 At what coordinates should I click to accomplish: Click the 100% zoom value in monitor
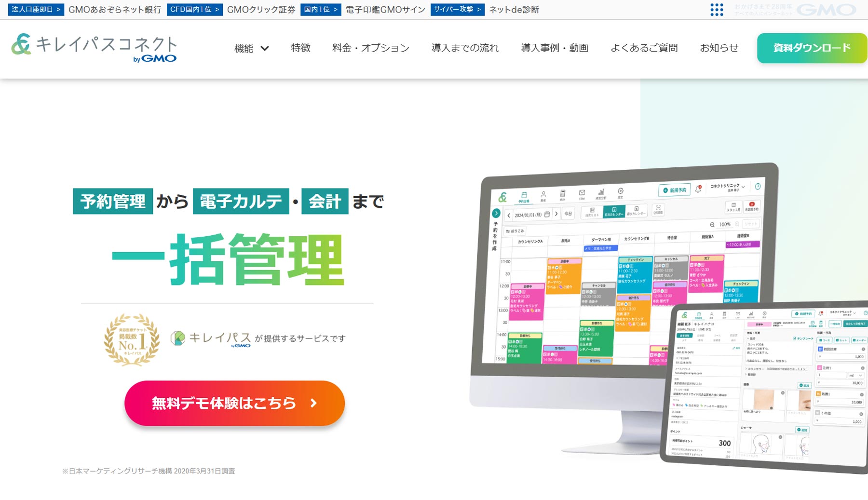tap(725, 224)
